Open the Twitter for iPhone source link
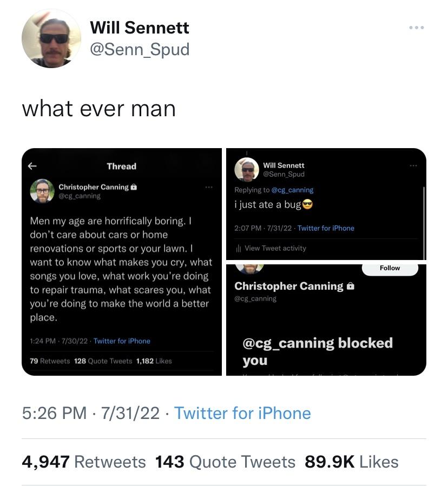This screenshot has width=448, height=486. (242, 413)
